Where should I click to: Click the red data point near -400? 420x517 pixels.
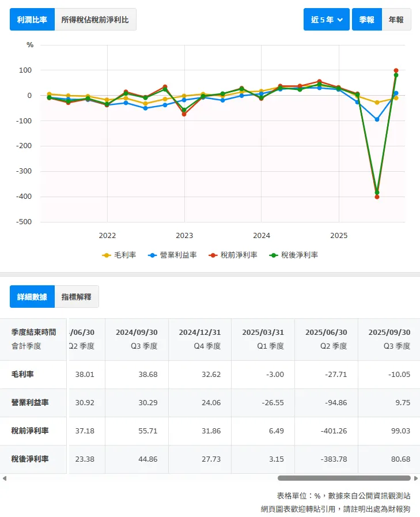pos(377,197)
